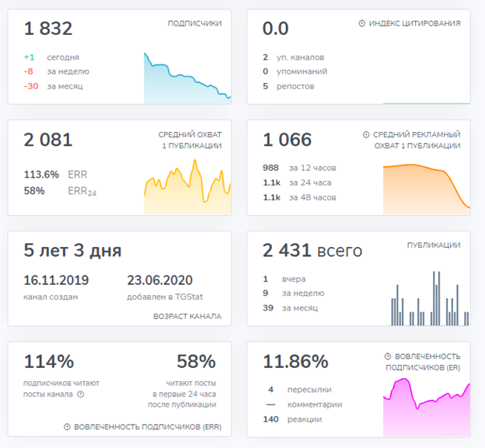This screenshot has width=485, height=448.
Task: Click 'уп. каналов' label
Action: 300,57
